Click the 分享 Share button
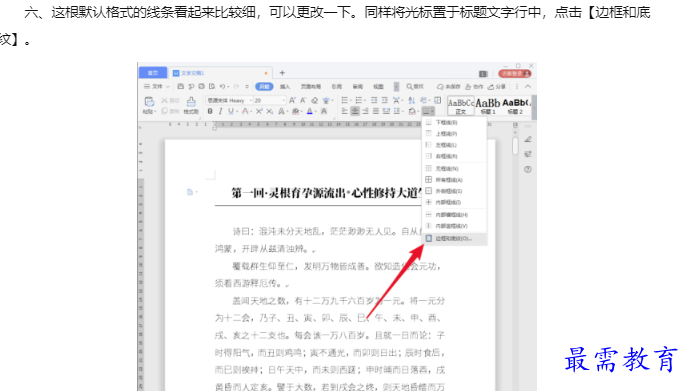The height and width of the screenshot is (391, 686). [x=497, y=87]
